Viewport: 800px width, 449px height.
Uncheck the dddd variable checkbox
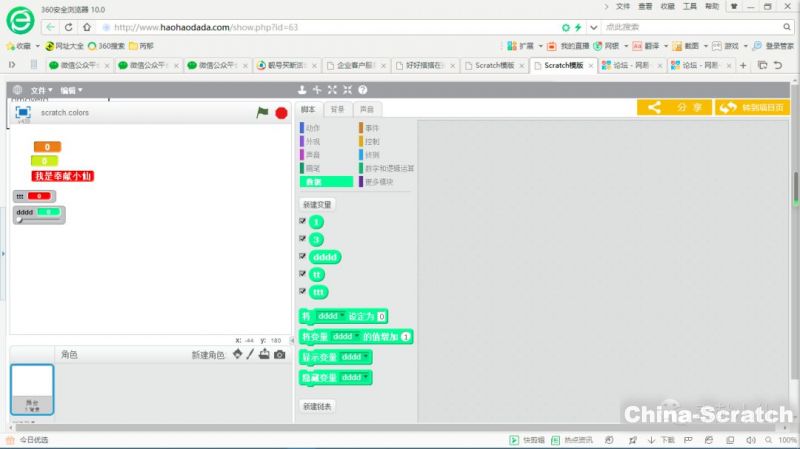[x=303, y=256]
